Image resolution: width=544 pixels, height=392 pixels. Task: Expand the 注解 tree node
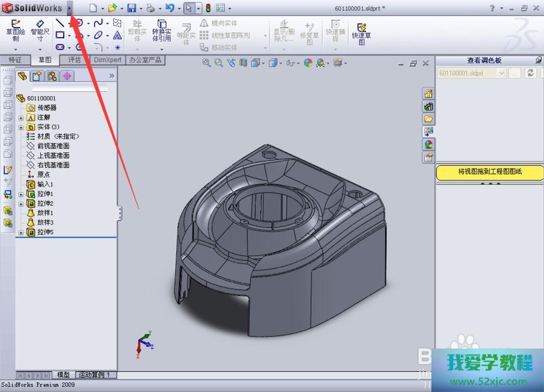(x=21, y=117)
